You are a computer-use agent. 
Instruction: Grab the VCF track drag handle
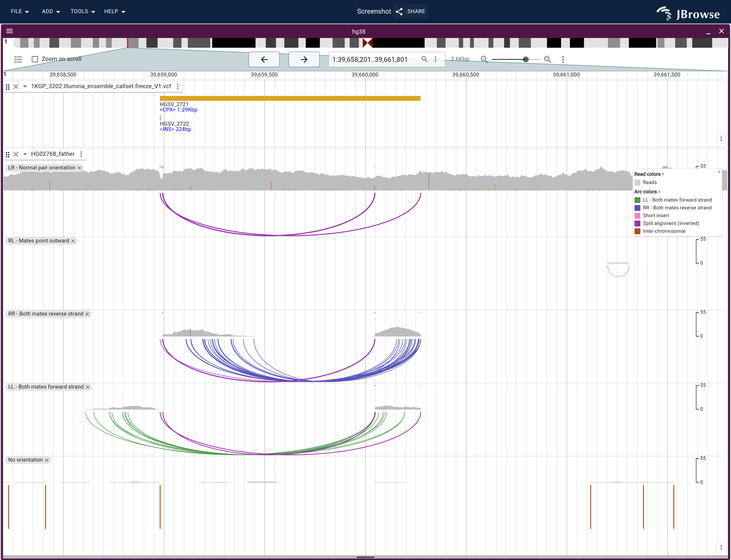(x=7, y=87)
